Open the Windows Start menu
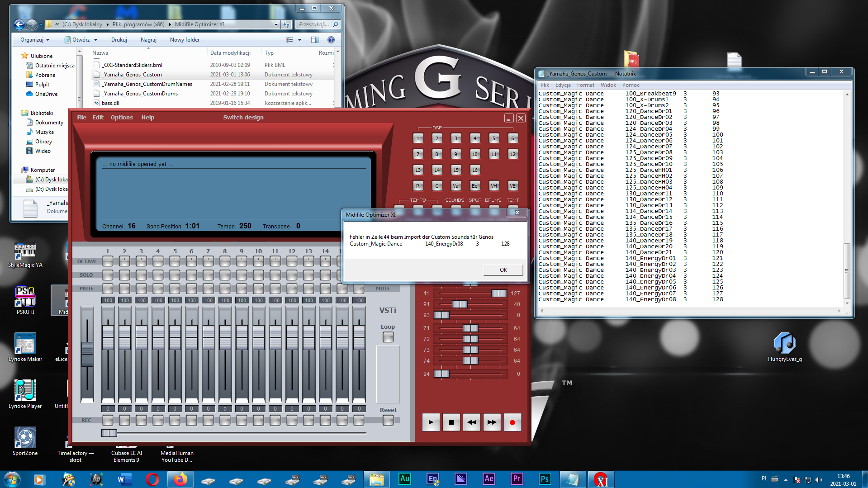The width and height of the screenshot is (868, 488). coord(12,479)
